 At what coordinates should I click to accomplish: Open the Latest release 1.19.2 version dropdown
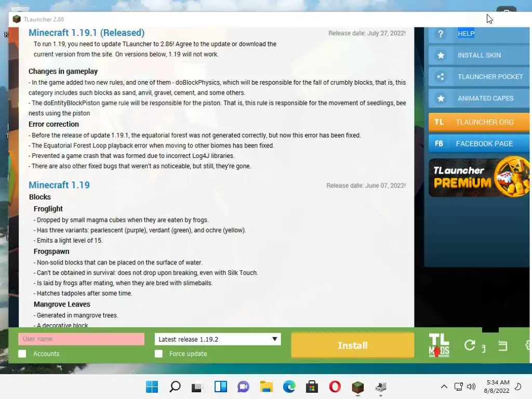[218, 339]
